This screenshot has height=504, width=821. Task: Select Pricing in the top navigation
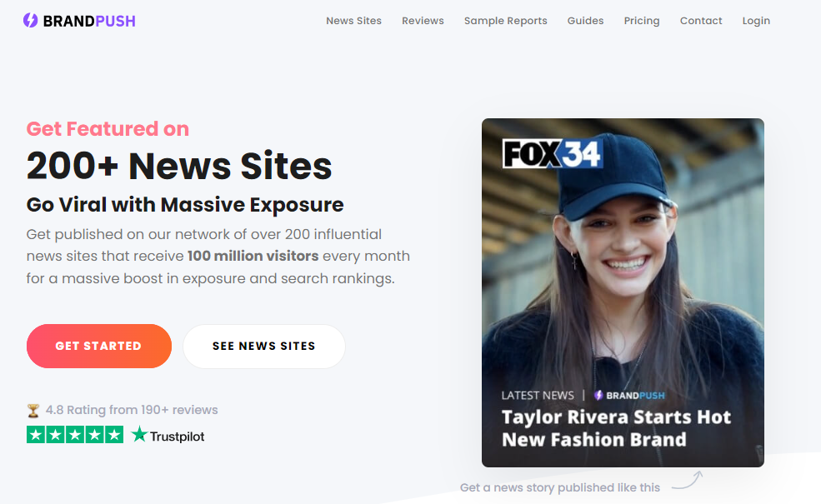click(641, 21)
